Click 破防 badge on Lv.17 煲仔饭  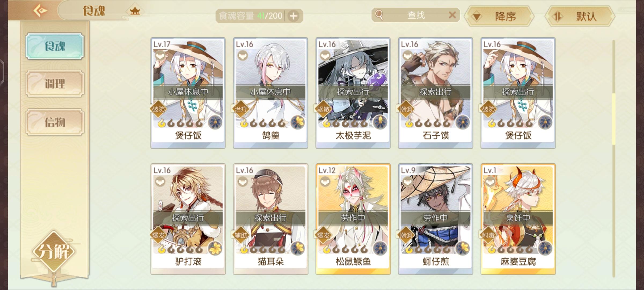tap(159, 109)
